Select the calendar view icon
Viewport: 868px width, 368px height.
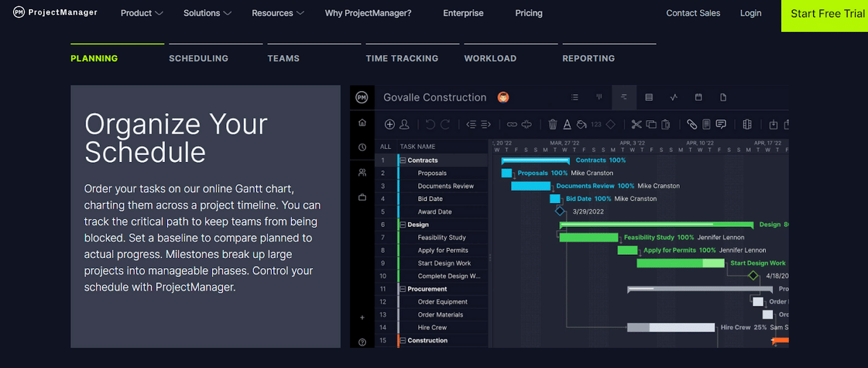pos(698,98)
